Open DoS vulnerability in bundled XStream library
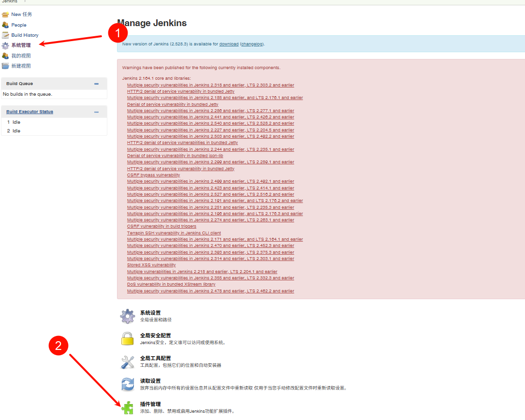This screenshot has height=420, width=525. coord(171,285)
